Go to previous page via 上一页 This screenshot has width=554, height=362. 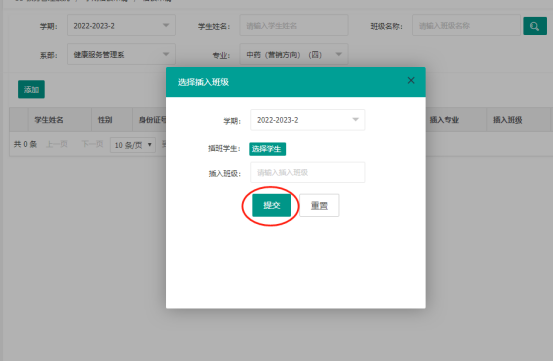click(57, 144)
